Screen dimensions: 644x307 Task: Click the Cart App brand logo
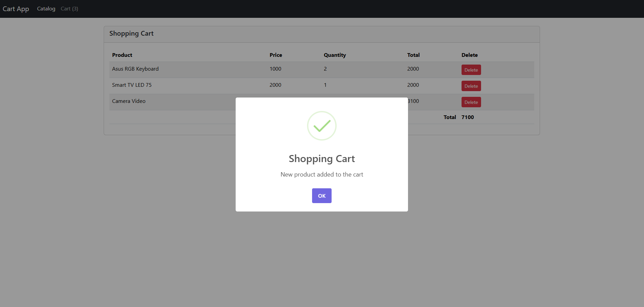[16, 9]
